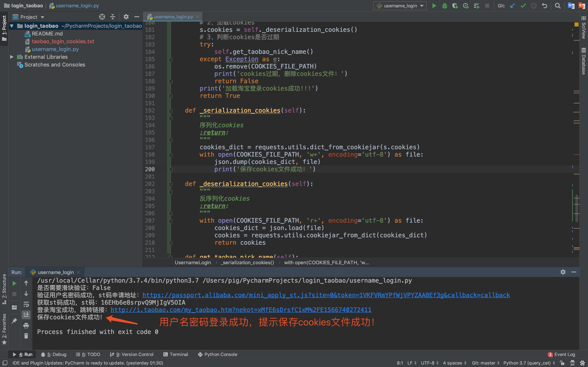
Task: Open the i.taobao.com jump link in console
Action: 241,310
